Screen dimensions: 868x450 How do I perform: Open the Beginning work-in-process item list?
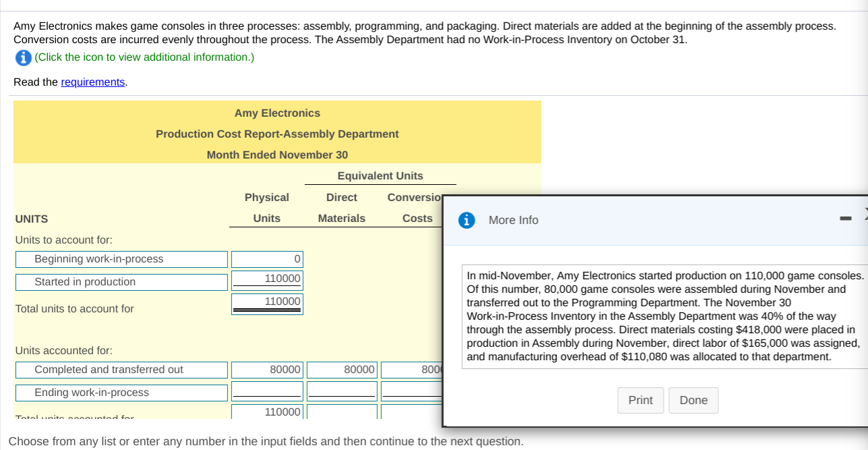tap(121, 259)
